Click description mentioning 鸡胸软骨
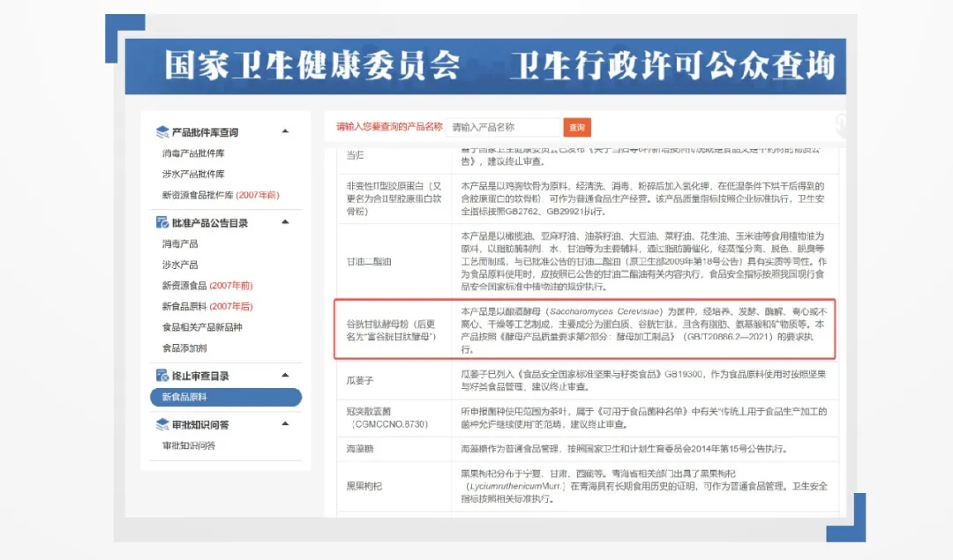The width and height of the screenshot is (953, 560). (642, 198)
